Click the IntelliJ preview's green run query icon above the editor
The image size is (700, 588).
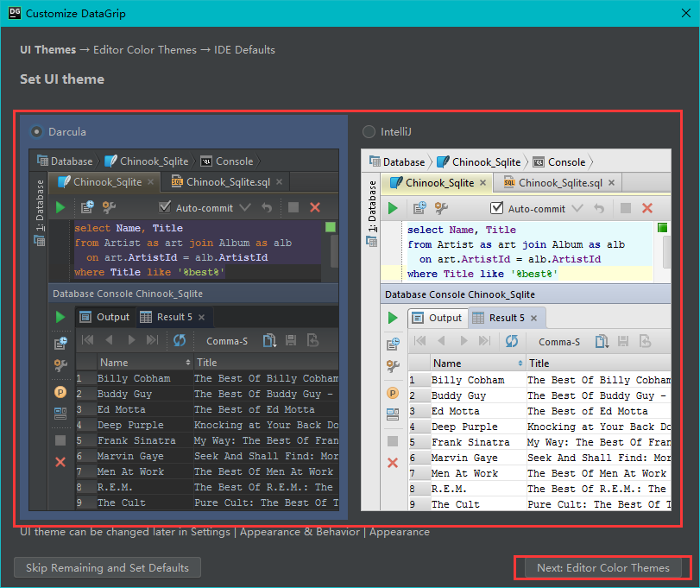(x=393, y=208)
